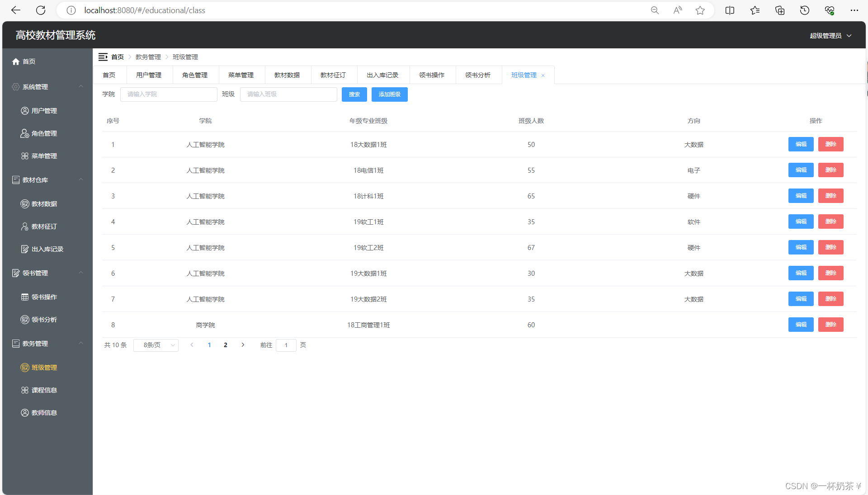Open the site information icon in address bar
Image resolution: width=868 pixels, height=495 pixels.
click(71, 10)
